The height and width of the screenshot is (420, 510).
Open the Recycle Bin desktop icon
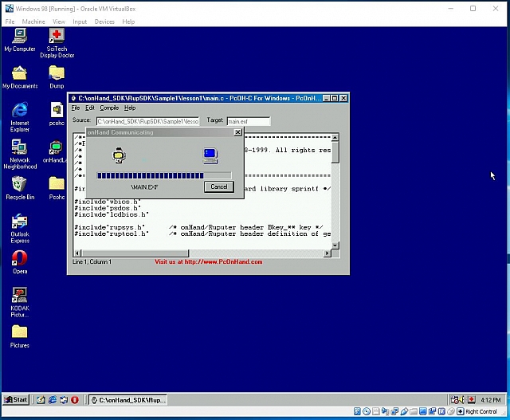point(19,188)
